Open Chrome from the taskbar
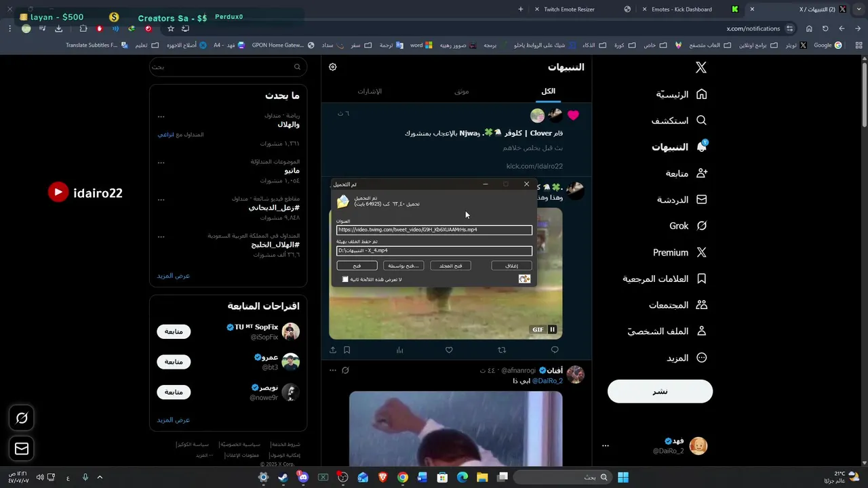The width and height of the screenshot is (868, 488). tap(403, 477)
